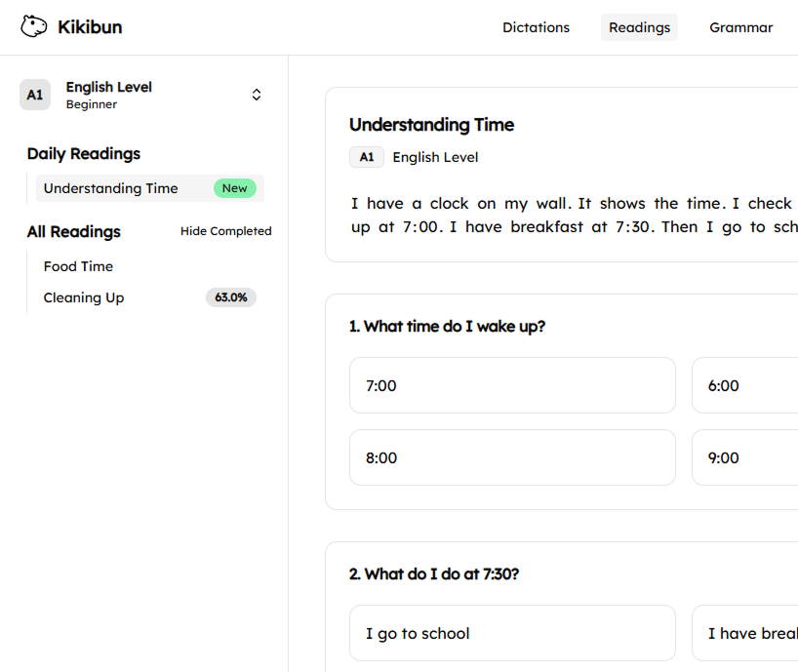Open the Food Time reading
Viewport: 798px width, 672px height.
coord(78,266)
